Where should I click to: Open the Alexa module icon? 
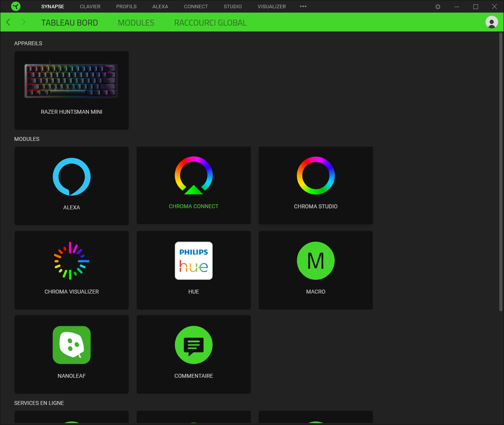tap(72, 177)
